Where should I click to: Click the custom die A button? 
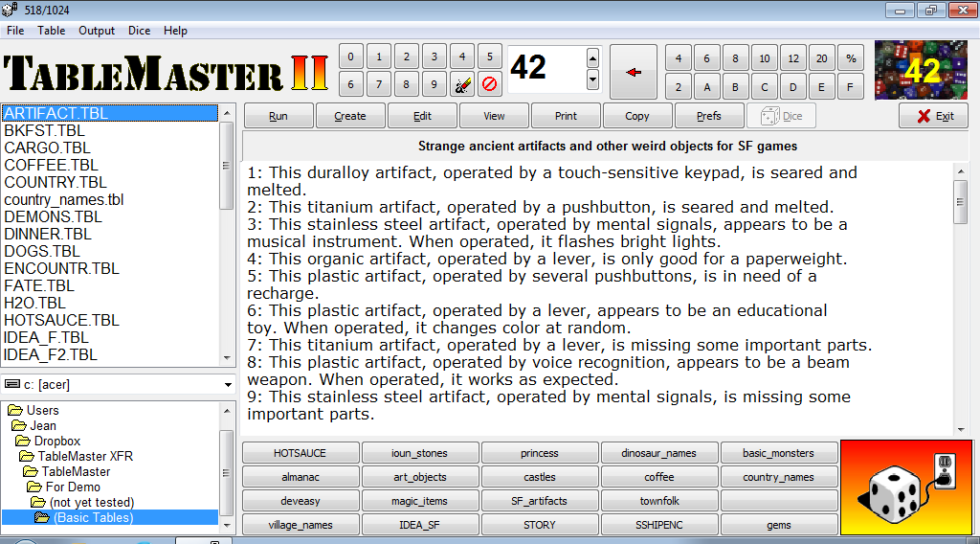click(707, 87)
